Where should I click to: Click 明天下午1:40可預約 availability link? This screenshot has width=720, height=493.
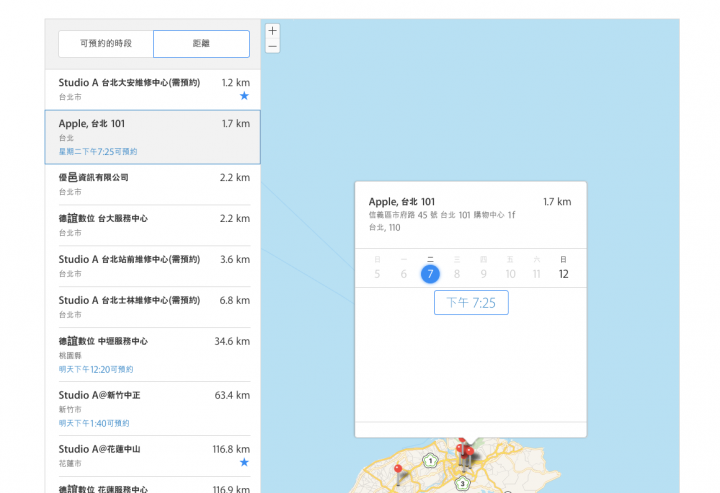94,423
